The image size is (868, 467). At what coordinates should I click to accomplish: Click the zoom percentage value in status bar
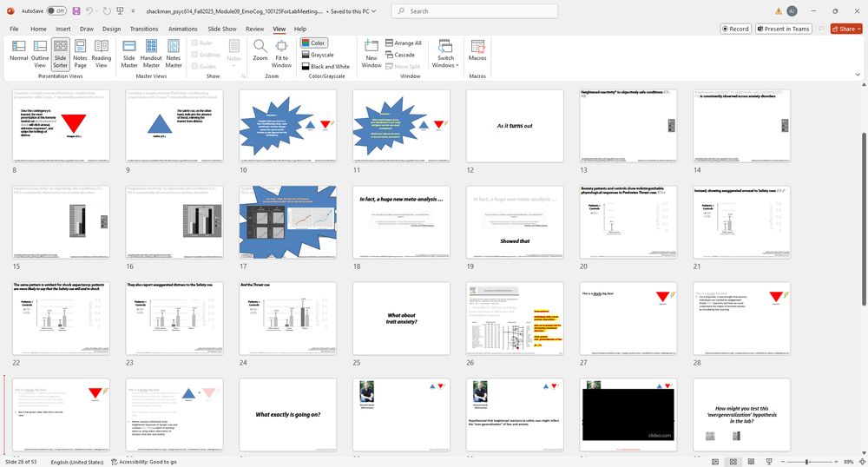coord(849,462)
